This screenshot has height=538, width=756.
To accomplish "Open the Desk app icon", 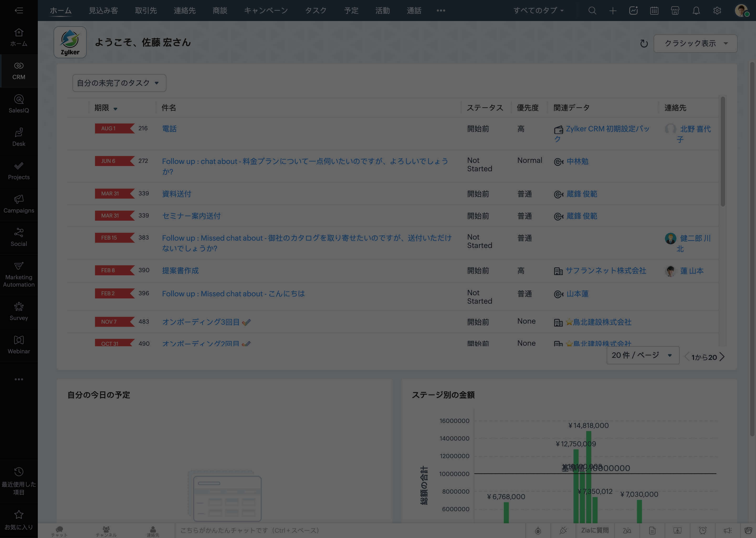I will point(19,137).
